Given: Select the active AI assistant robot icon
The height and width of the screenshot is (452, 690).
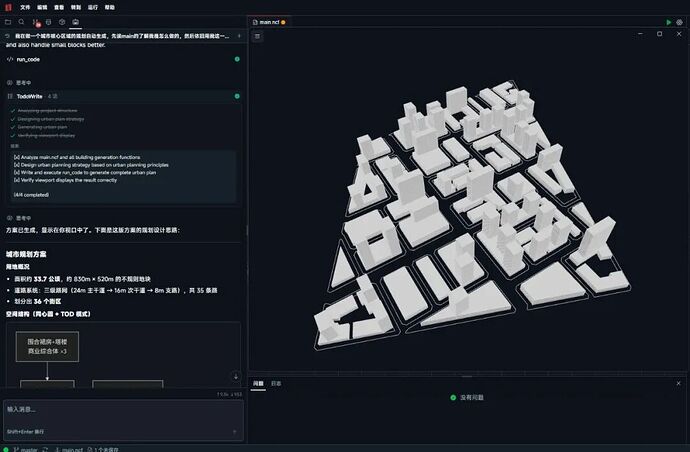Looking at the screenshot, I should click(x=76, y=22).
